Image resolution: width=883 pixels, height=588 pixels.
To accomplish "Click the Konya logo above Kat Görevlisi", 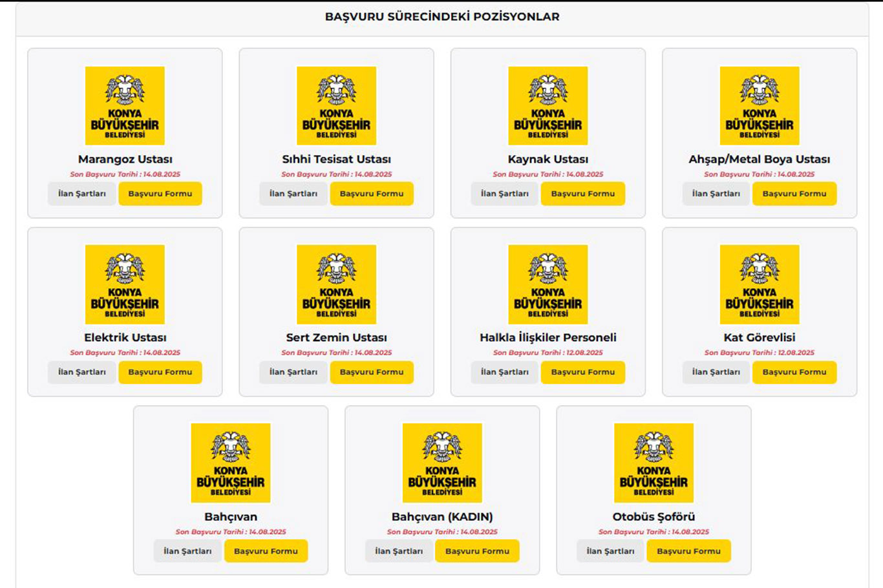I will (x=760, y=284).
